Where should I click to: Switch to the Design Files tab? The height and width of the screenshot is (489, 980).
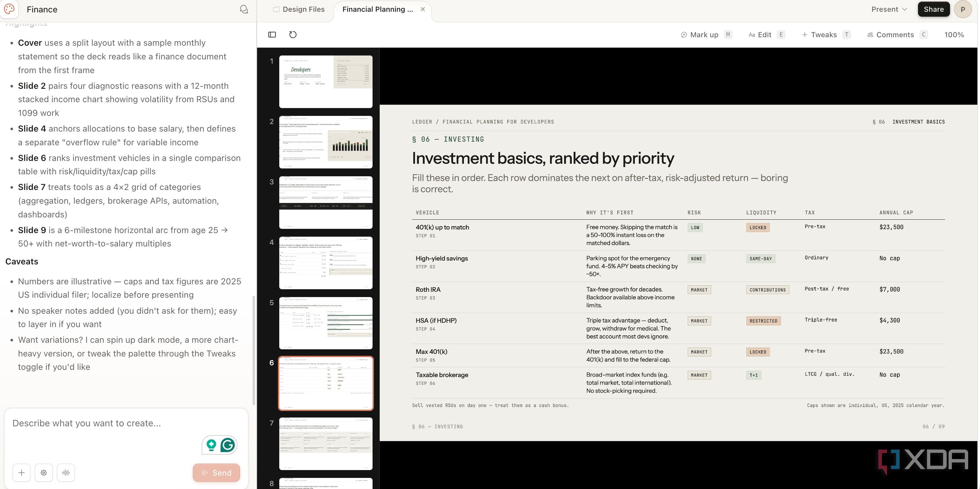pyautogui.click(x=299, y=9)
